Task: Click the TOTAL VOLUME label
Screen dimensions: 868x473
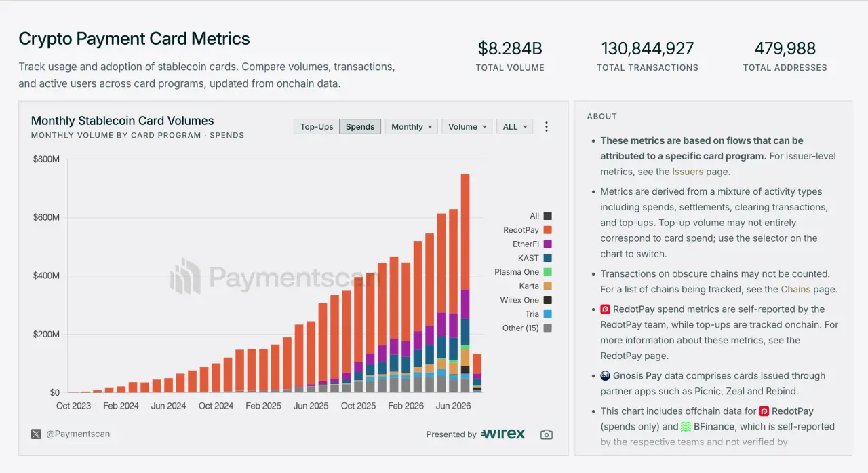Action: click(510, 67)
